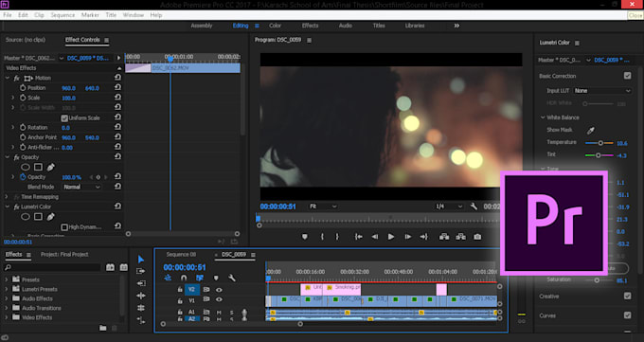
Task: Select the Track Select Forward tool
Action: pos(141,271)
